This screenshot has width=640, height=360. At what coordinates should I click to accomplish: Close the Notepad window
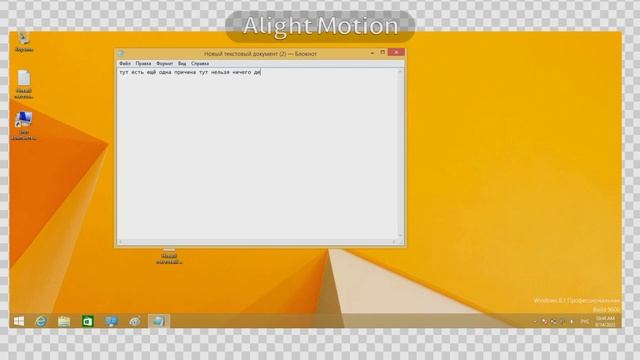click(396, 52)
